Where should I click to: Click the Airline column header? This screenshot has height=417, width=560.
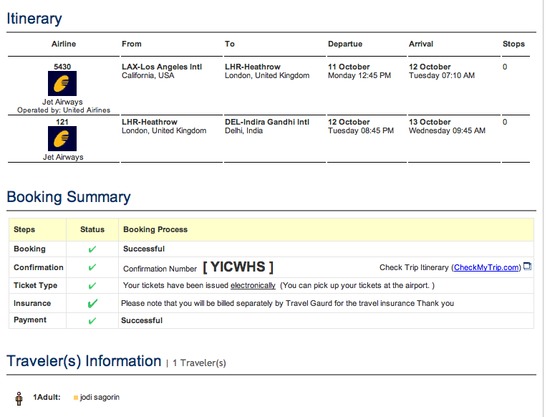[64, 44]
